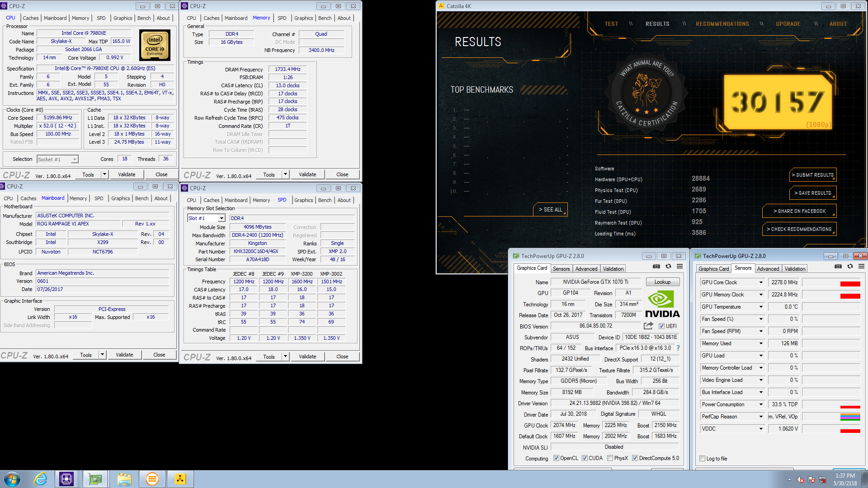Click the network icon in system tray
Screen dimensions: 868x488
point(822,479)
